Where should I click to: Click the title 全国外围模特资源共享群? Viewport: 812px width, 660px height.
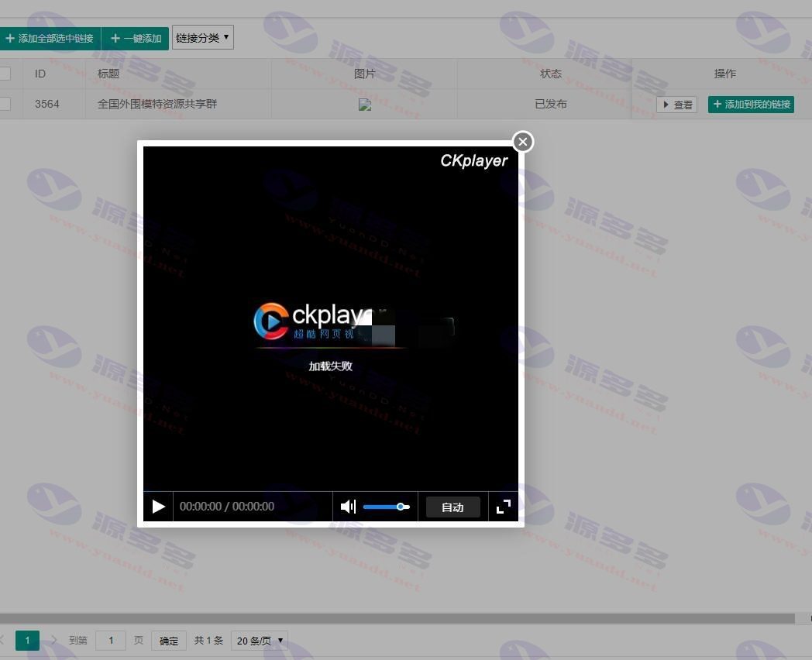(x=157, y=104)
